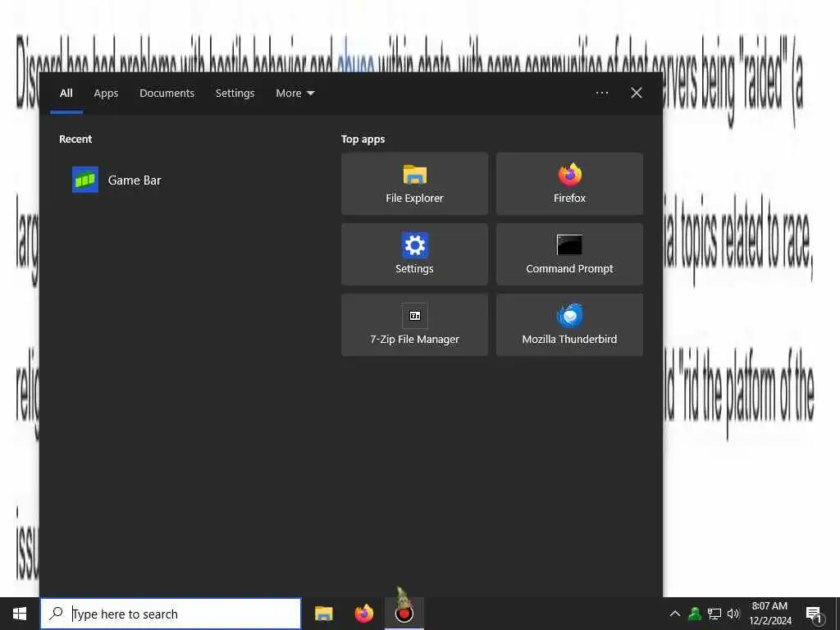Screen dimensions: 840x630
Task: Launch 7-Zip File Manager tile
Action: click(x=414, y=325)
